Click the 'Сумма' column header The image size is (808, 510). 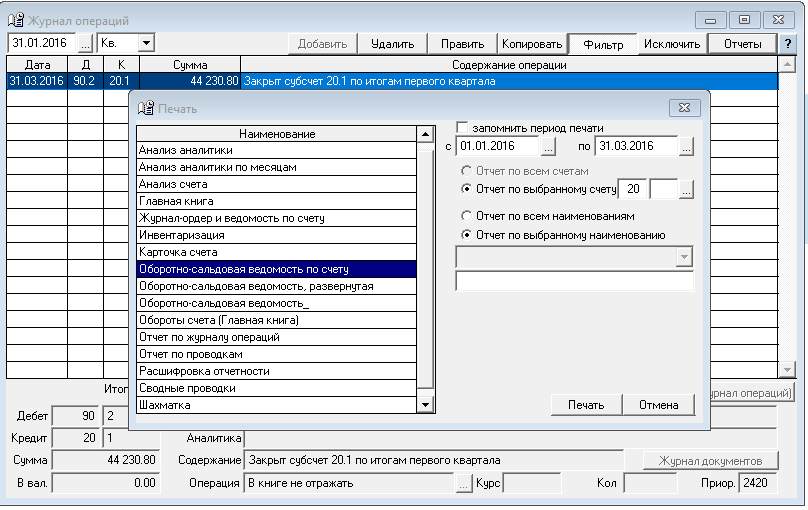[190, 65]
